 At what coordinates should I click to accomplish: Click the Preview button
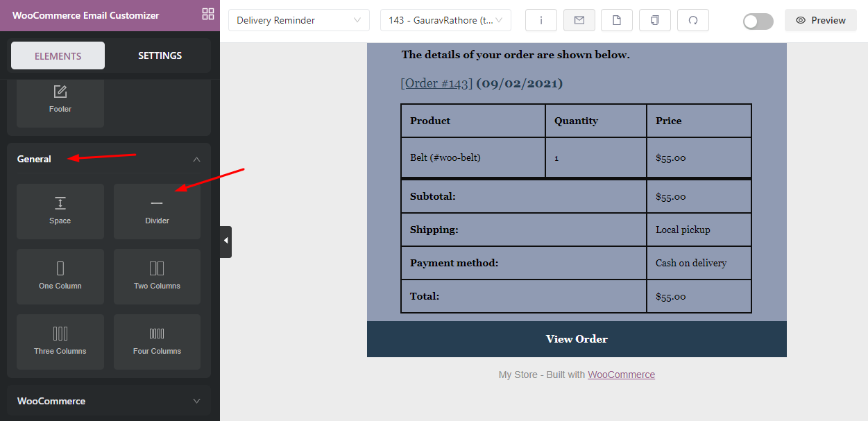(x=821, y=20)
